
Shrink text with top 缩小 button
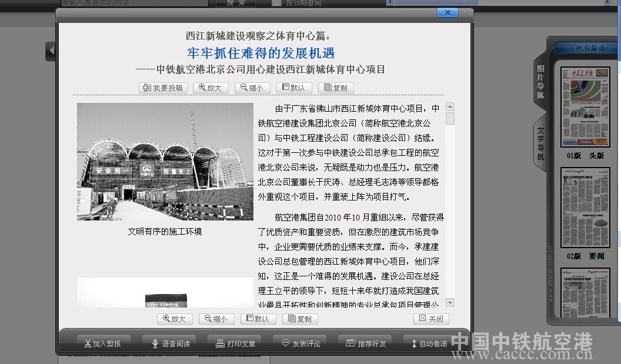pyautogui.click(x=252, y=88)
